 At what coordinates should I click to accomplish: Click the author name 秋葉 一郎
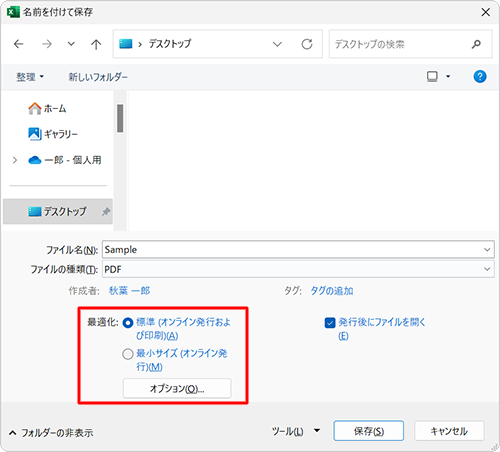coord(130,291)
